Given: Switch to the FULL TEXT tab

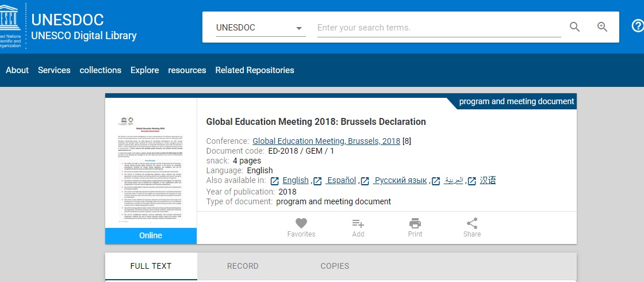Looking at the screenshot, I should (x=151, y=266).
